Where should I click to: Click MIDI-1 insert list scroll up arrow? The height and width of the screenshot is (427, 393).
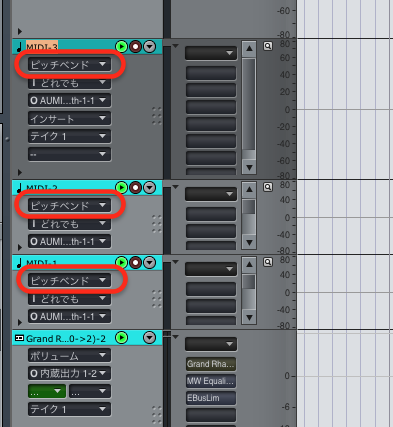coord(249,265)
